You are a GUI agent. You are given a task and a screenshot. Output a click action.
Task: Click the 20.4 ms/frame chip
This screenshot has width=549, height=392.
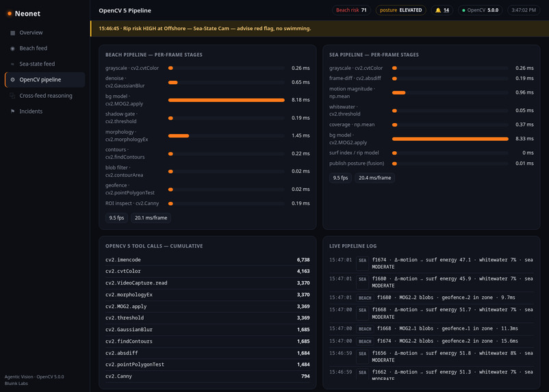pyautogui.click(x=374, y=178)
